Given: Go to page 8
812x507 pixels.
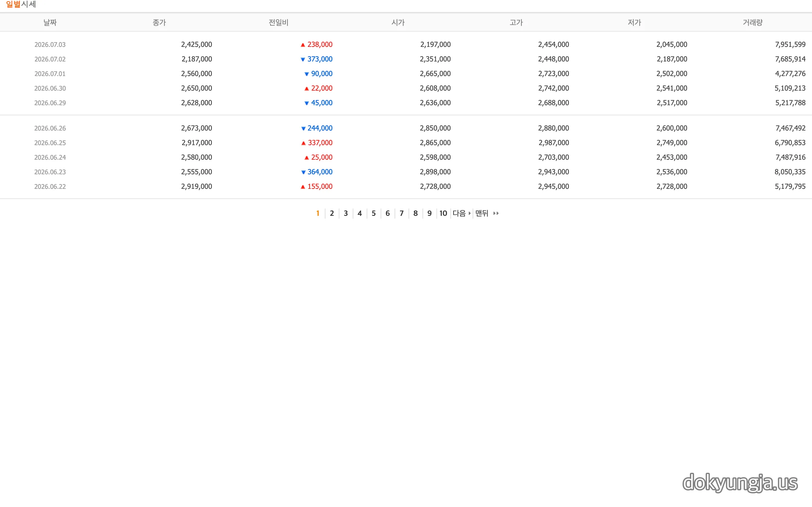Looking at the screenshot, I should coord(416,213).
